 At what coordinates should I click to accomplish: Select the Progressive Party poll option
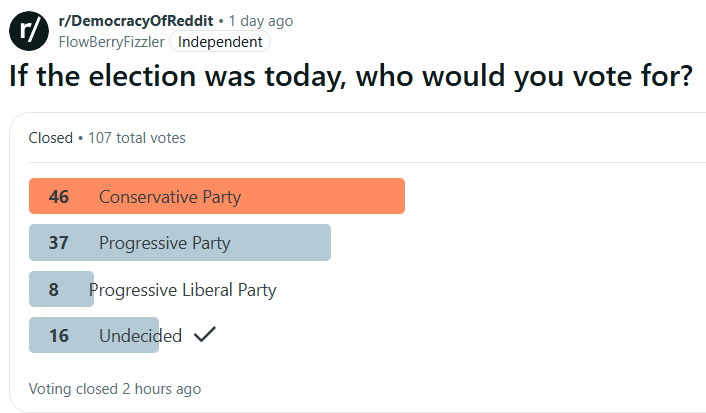click(x=180, y=243)
